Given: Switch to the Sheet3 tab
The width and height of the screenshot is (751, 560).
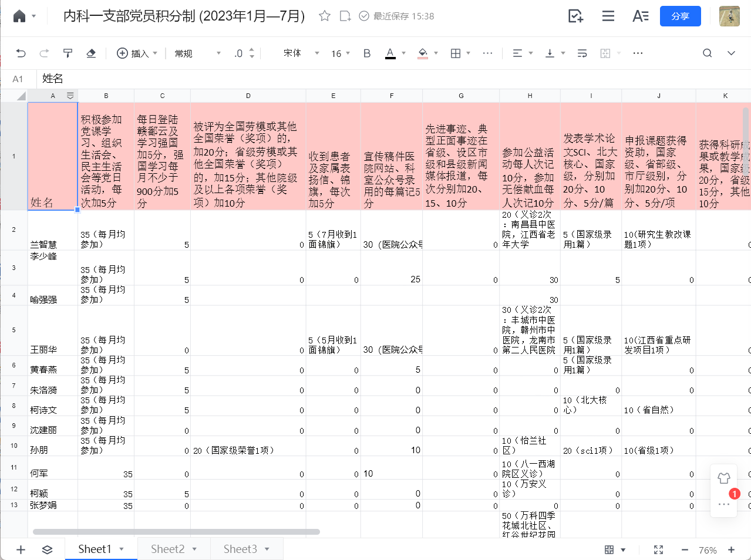Looking at the screenshot, I should coord(240,549).
